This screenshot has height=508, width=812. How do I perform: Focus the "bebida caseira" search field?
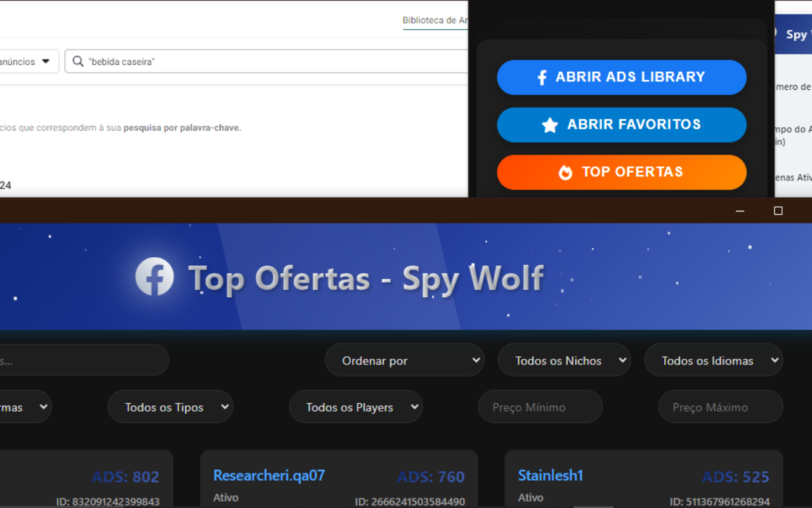click(266, 62)
